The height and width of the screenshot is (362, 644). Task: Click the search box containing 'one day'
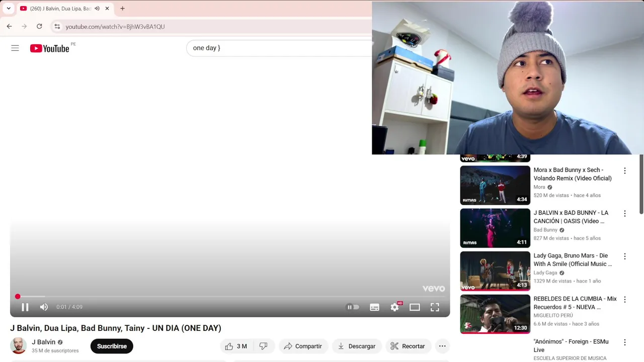coord(279,48)
